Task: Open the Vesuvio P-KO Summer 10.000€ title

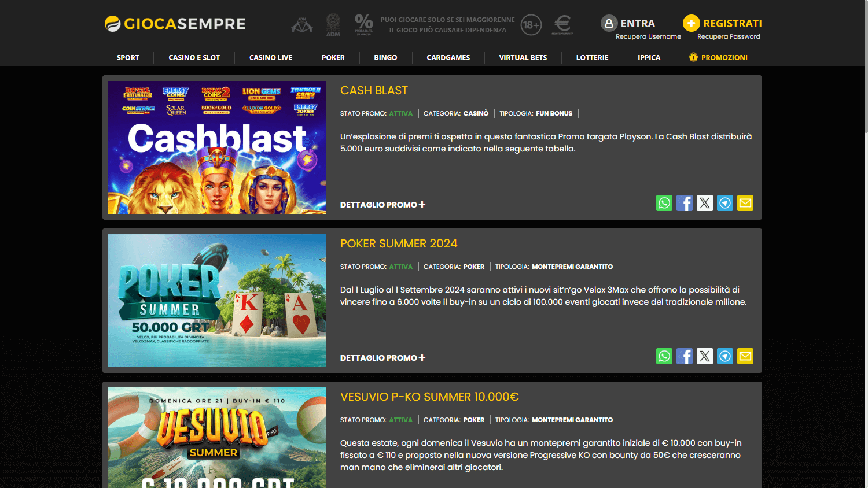Action: (429, 397)
